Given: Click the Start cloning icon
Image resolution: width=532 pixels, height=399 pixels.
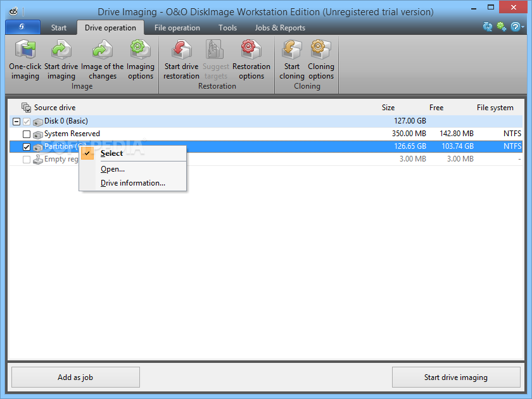Looking at the screenshot, I should point(291,49).
